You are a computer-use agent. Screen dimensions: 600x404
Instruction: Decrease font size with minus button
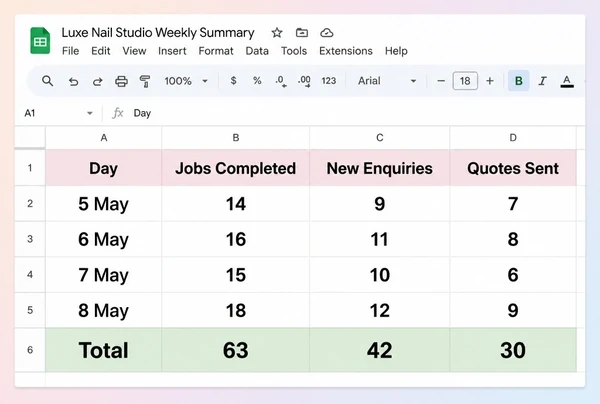click(441, 81)
